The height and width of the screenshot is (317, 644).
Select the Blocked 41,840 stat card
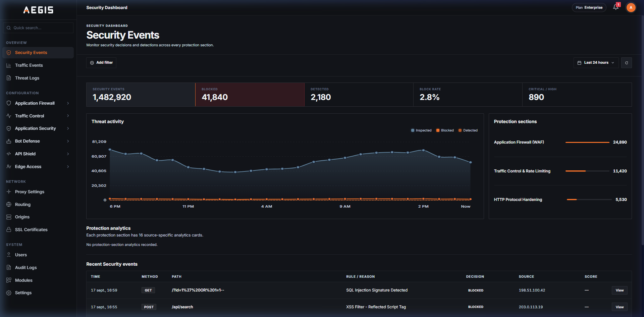tap(250, 95)
